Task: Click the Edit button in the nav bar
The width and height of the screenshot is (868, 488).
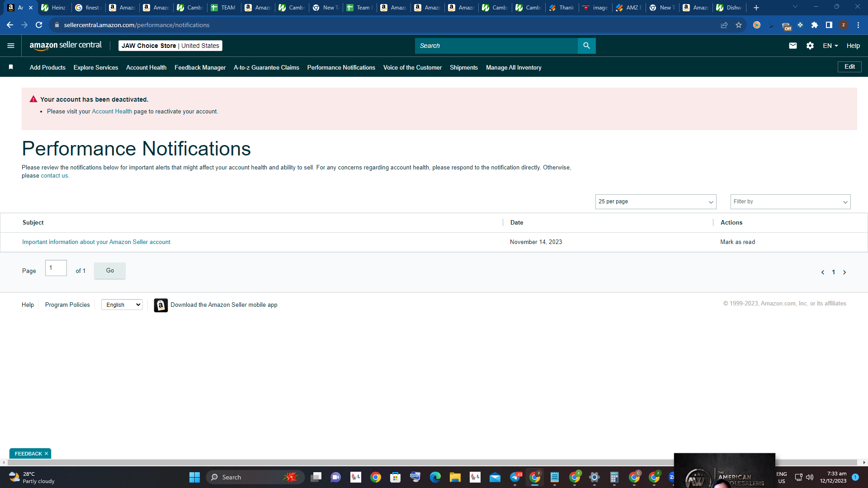Action: point(849,67)
